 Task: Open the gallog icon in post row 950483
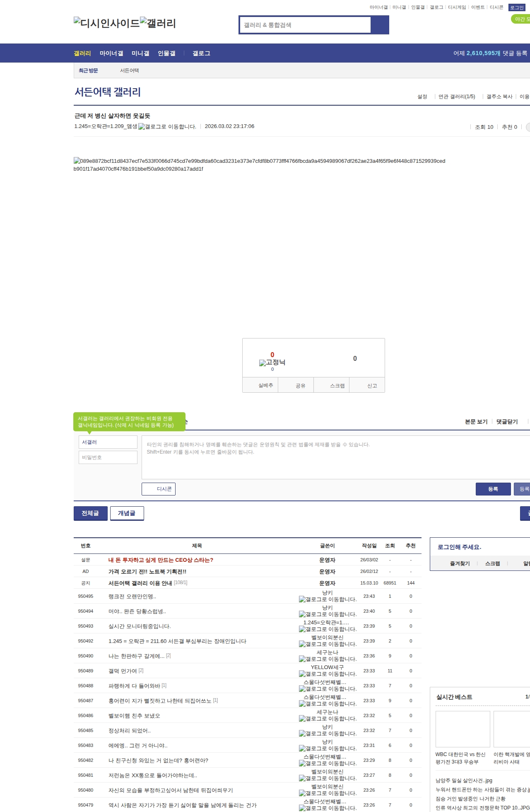pyautogui.click(x=328, y=749)
